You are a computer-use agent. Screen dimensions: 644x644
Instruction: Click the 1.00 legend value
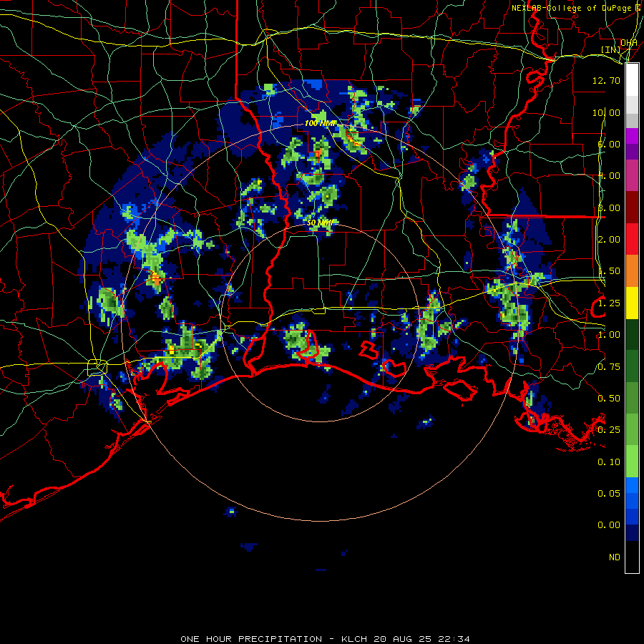(609, 335)
